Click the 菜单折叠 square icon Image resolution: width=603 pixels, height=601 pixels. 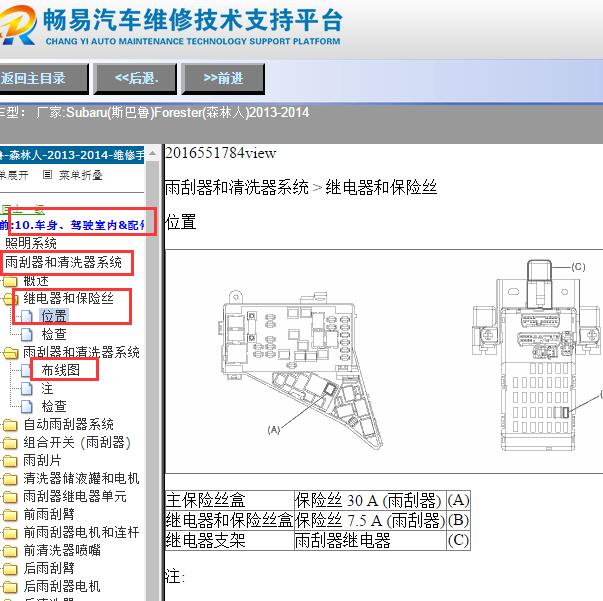coord(47,175)
